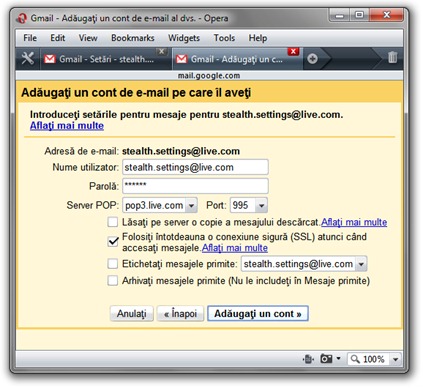Switch to the Gmail - Setări tab
Image resolution: width=423 pixels, height=388 pixels.
(105, 59)
